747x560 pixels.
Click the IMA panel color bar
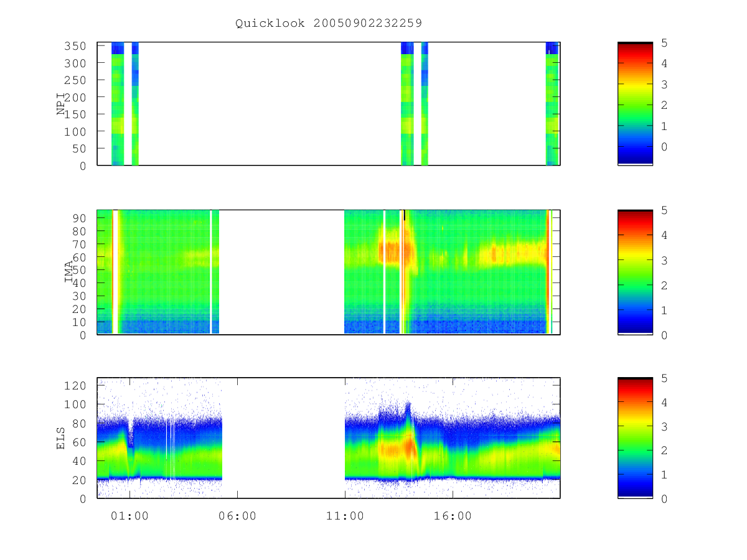[x=635, y=272]
